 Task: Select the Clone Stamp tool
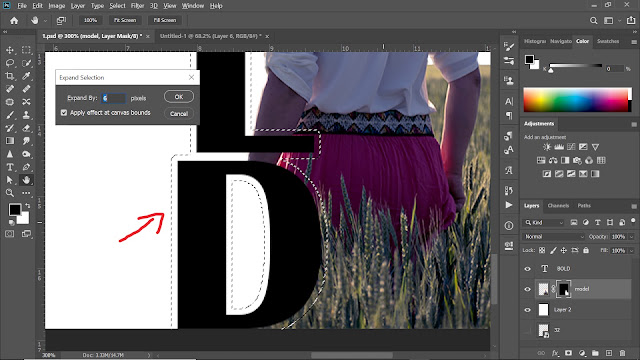[26, 115]
